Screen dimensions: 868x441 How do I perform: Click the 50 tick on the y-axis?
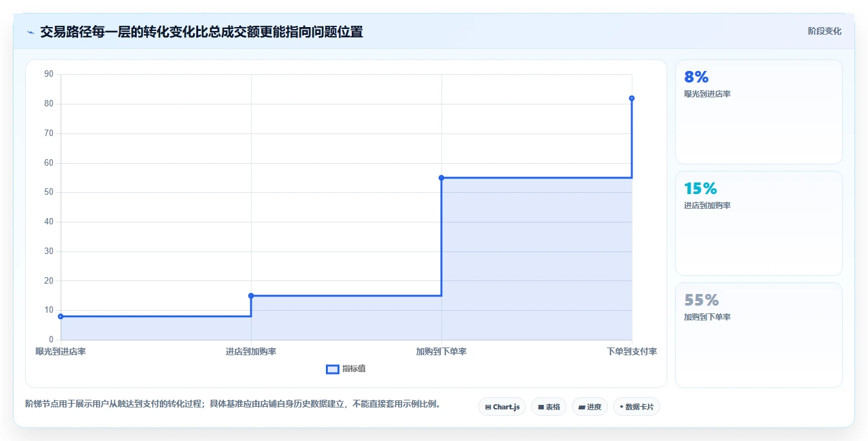point(49,192)
